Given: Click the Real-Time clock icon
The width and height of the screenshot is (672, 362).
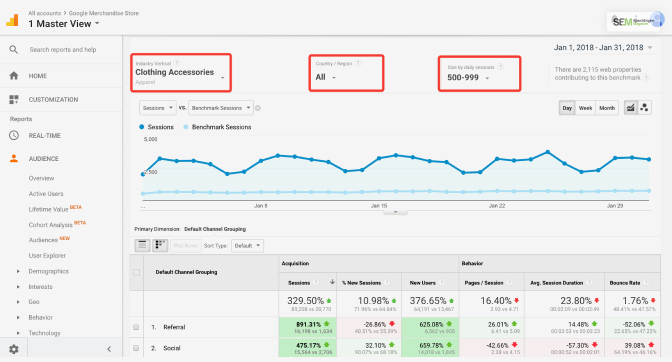Looking at the screenshot, I should (x=14, y=135).
